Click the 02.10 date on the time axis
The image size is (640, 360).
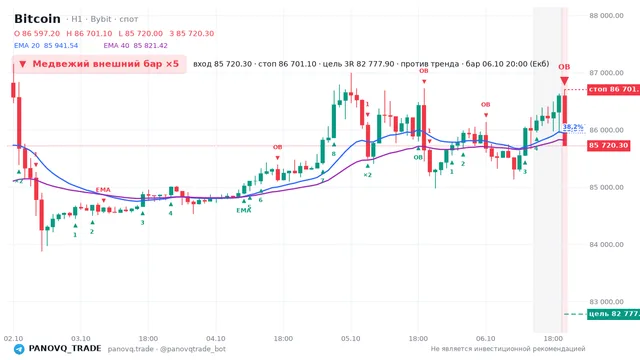pos(13,338)
